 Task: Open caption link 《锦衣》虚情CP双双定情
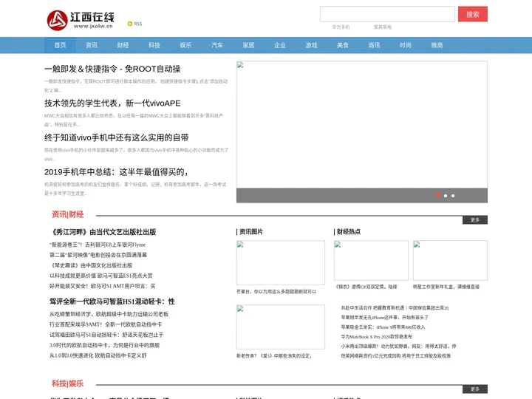click(x=366, y=287)
